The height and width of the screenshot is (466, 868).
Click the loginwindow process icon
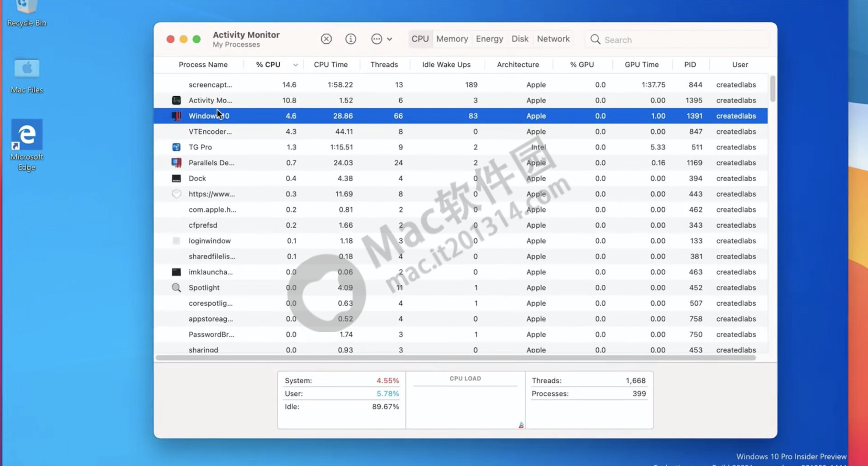coord(176,241)
